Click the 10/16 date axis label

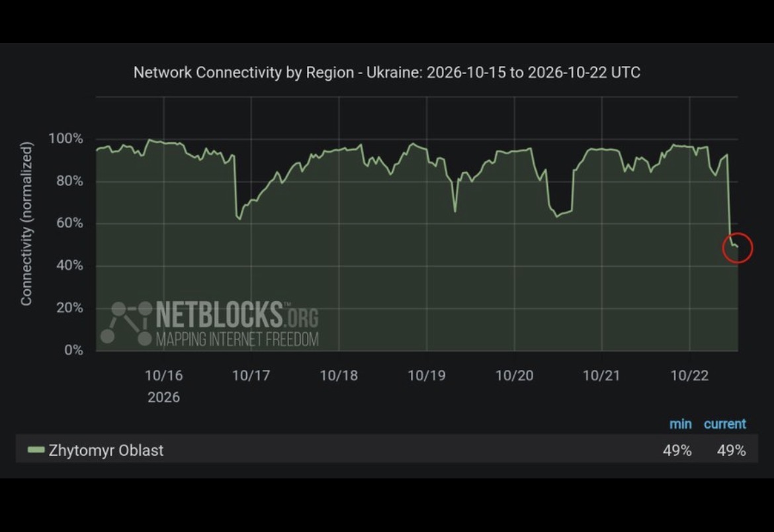click(x=164, y=375)
